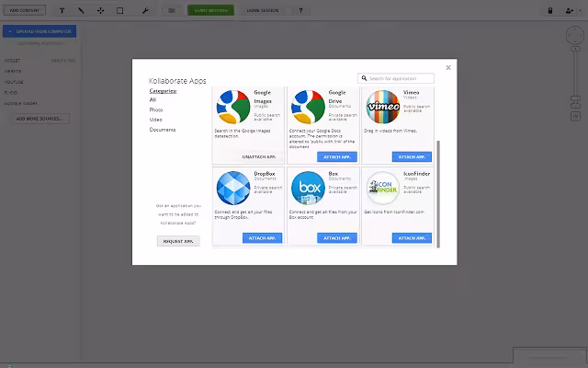588x368 pixels.
Task: Click the Kollaborate Apps dialog title
Action: [177, 81]
